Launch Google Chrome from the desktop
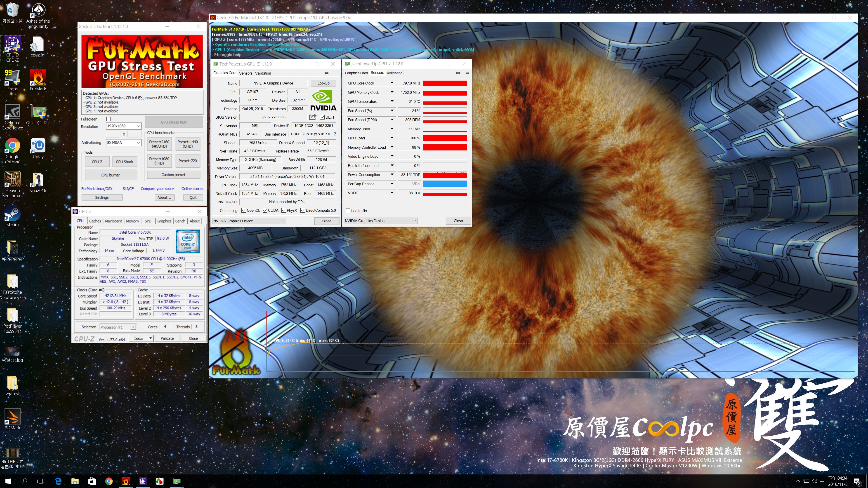 click(x=12, y=151)
